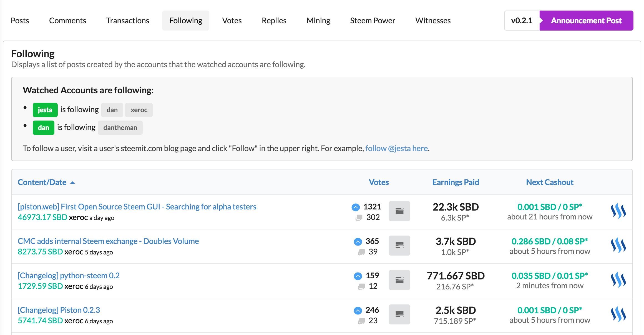Sort table by Votes column
Image resolution: width=644 pixels, height=335 pixels.
point(379,182)
